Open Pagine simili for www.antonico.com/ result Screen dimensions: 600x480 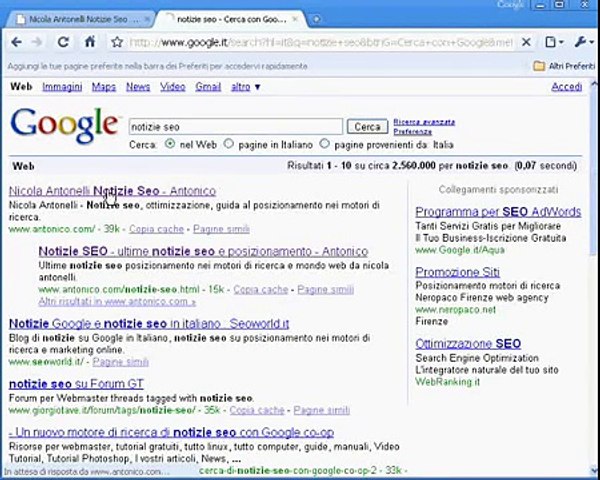tap(221, 229)
